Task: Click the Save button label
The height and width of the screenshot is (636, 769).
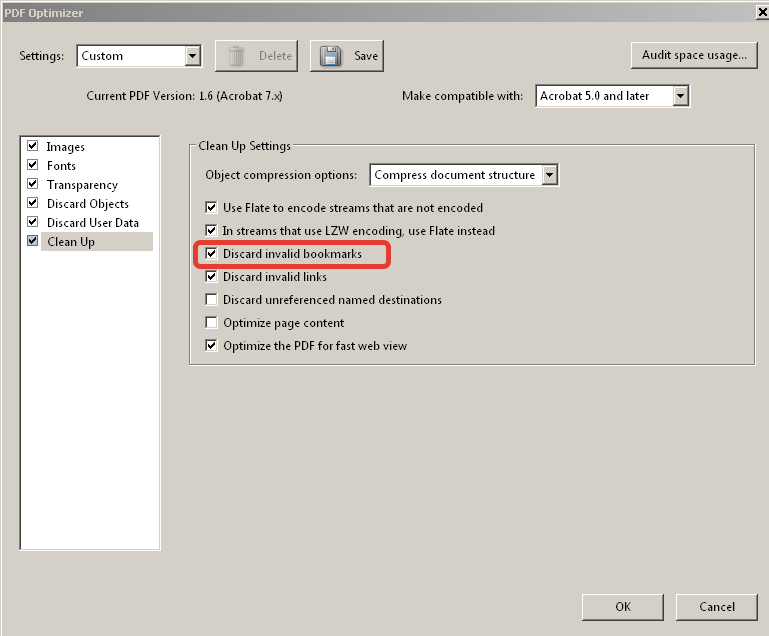Action: pyautogui.click(x=366, y=56)
